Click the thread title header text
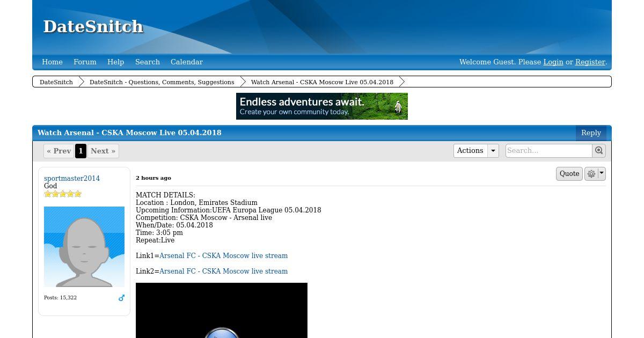Viewport: 644px width, 338px height. (x=129, y=133)
